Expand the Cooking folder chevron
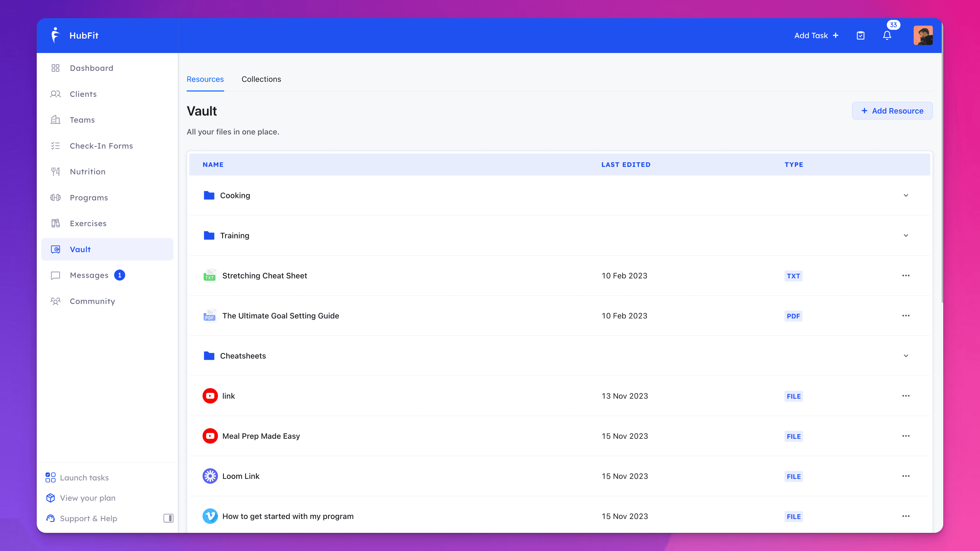 point(906,195)
